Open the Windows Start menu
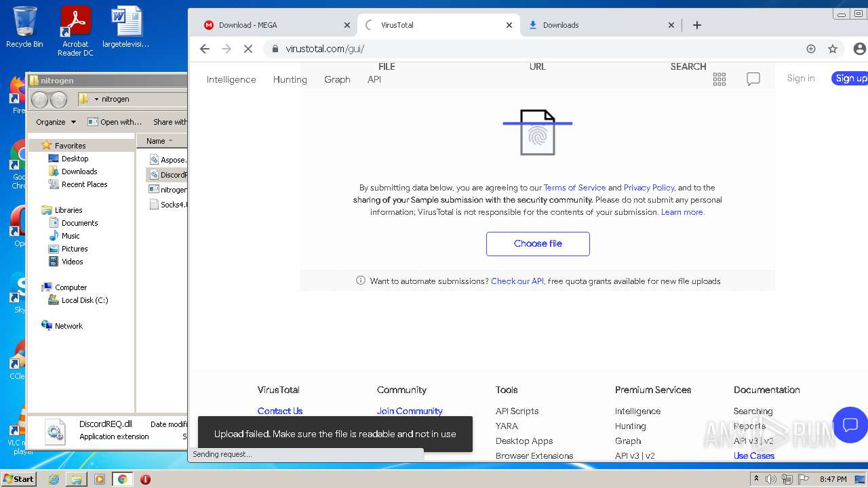 pyautogui.click(x=18, y=479)
